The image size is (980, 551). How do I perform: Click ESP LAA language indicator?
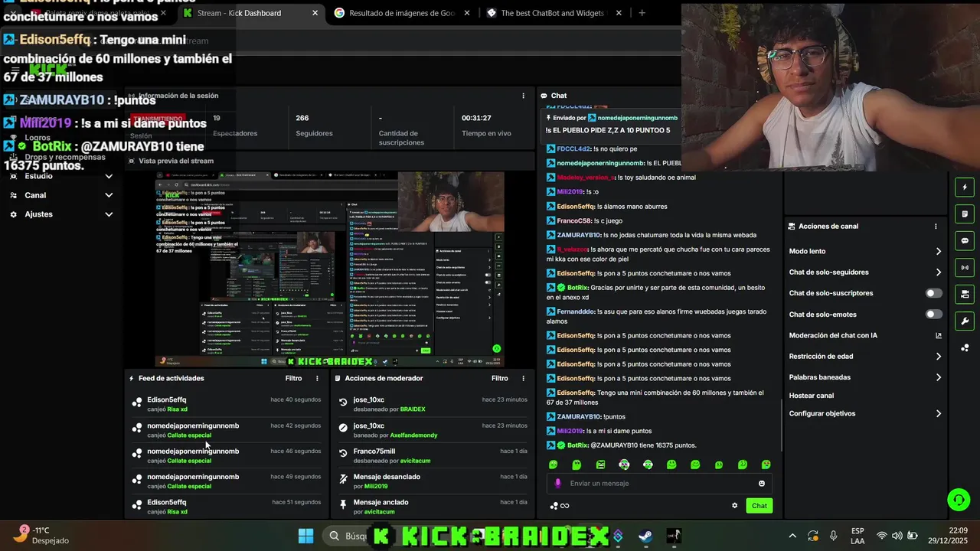(857, 536)
